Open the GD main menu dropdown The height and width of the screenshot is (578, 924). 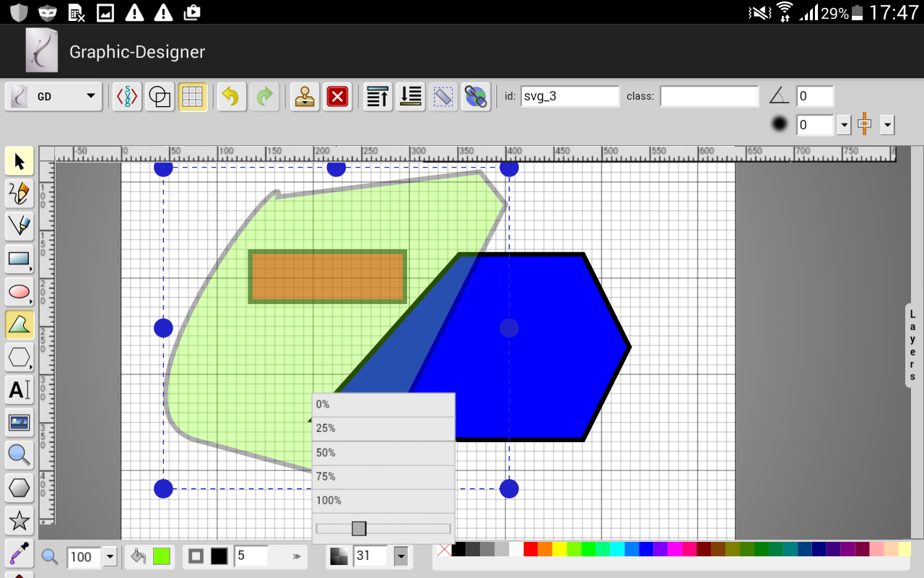54,96
